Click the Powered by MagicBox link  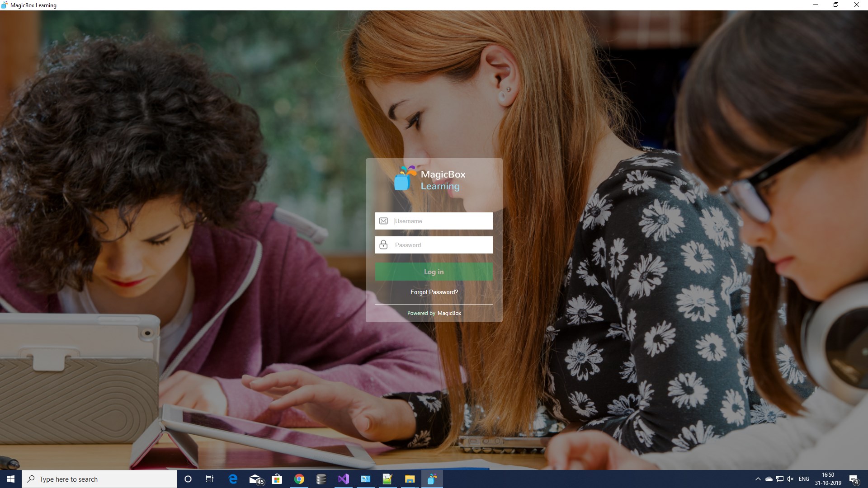(434, 313)
